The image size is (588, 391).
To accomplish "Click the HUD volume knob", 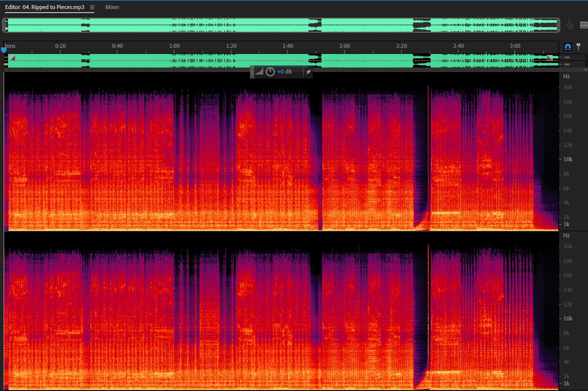I will click(x=270, y=72).
